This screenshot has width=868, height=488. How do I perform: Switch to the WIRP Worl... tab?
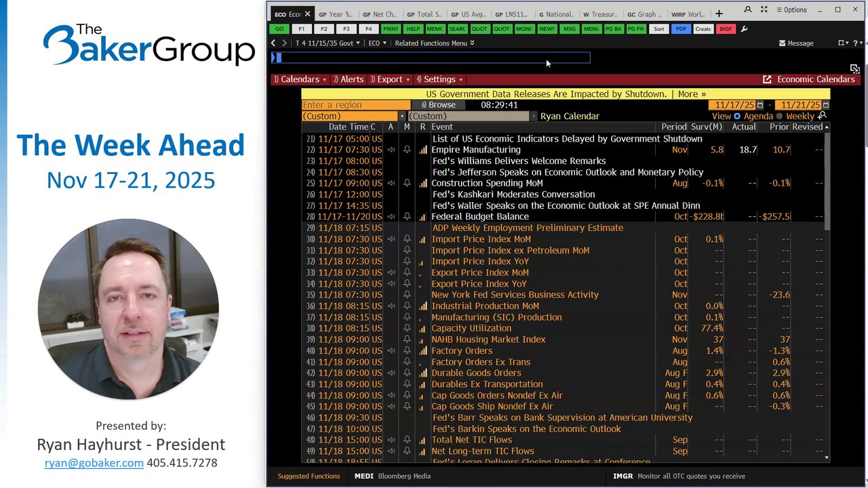688,14
